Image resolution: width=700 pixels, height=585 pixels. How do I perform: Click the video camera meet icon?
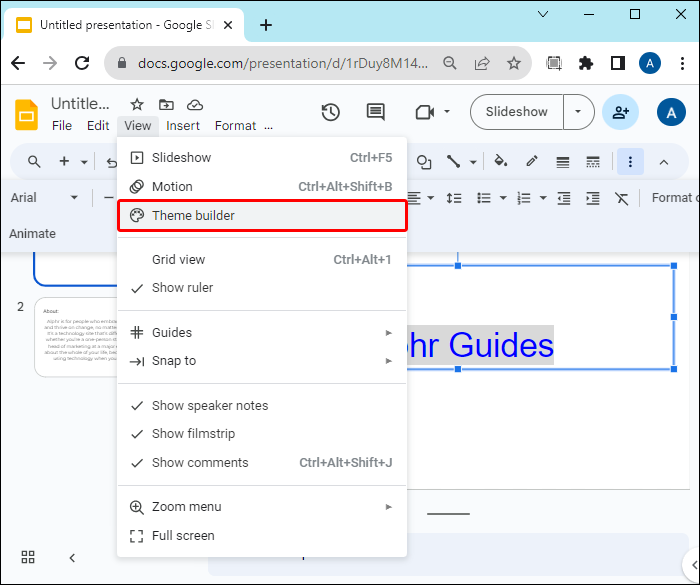(x=425, y=112)
